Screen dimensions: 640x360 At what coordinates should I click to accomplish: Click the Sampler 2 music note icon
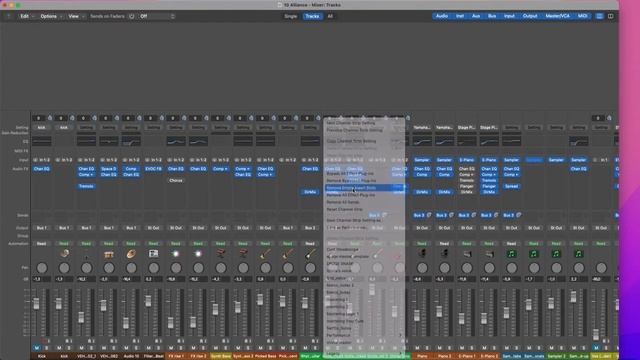coord(556,253)
